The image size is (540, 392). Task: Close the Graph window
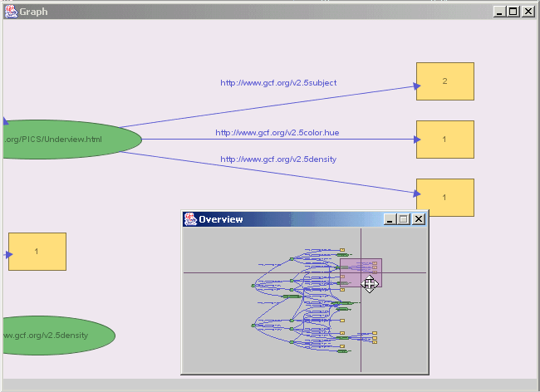coord(528,12)
